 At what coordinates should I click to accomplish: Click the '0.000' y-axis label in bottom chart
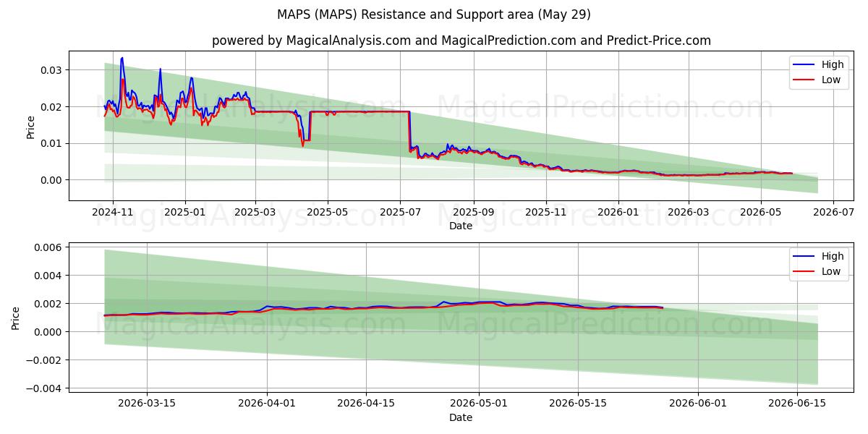tap(49, 332)
